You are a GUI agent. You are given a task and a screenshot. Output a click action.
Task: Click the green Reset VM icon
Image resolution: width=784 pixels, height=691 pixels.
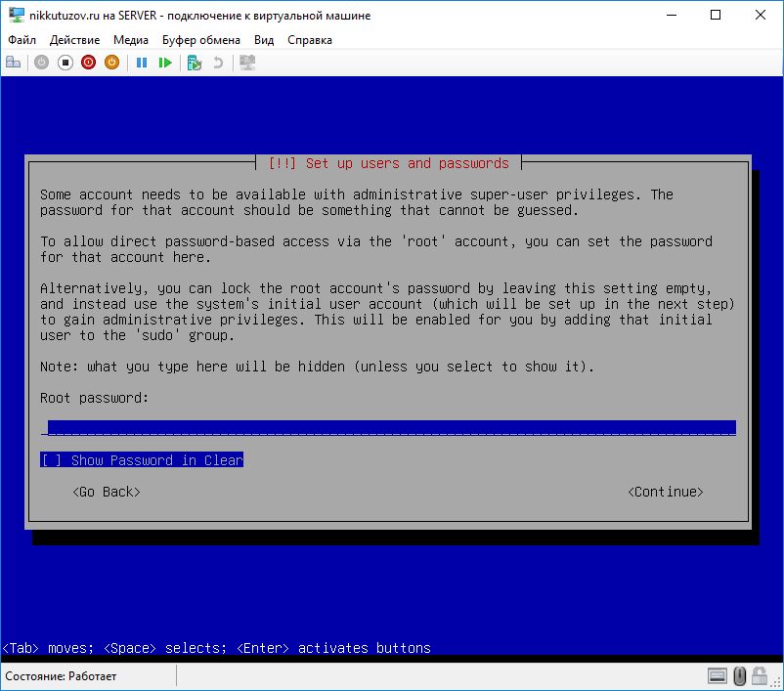(165, 63)
